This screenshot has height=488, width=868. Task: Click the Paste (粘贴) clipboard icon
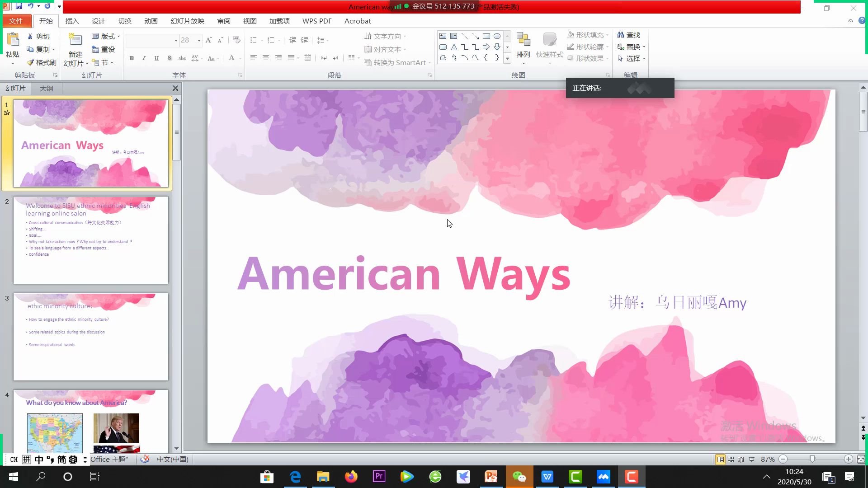click(x=13, y=40)
